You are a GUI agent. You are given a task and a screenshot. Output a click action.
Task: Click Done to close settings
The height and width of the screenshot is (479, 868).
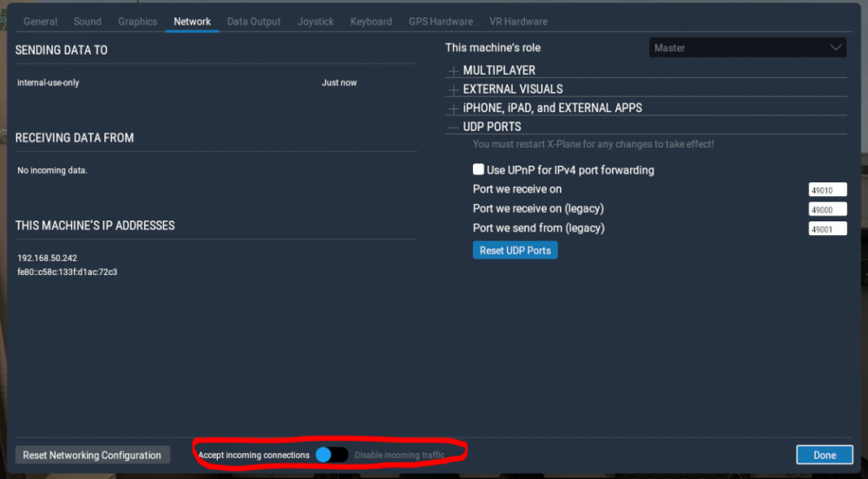click(x=825, y=455)
